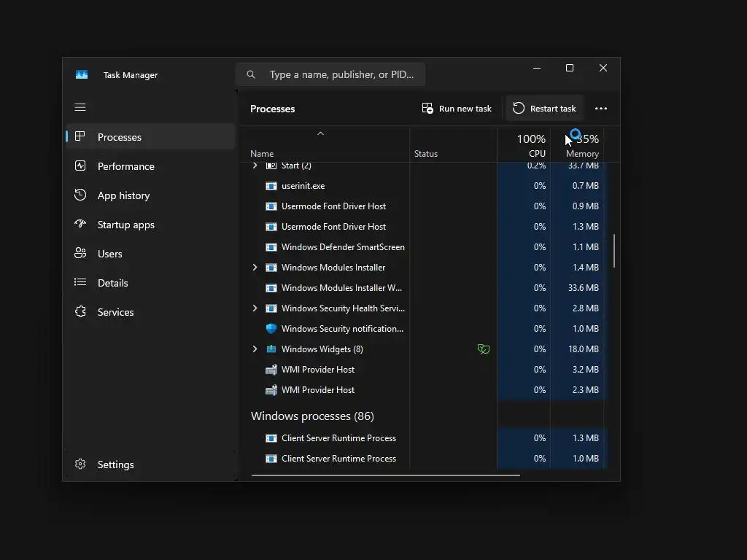The height and width of the screenshot is (560, 747).
Task: Click the Windows processes (86) group heading
Action: (x=312, y=416)
